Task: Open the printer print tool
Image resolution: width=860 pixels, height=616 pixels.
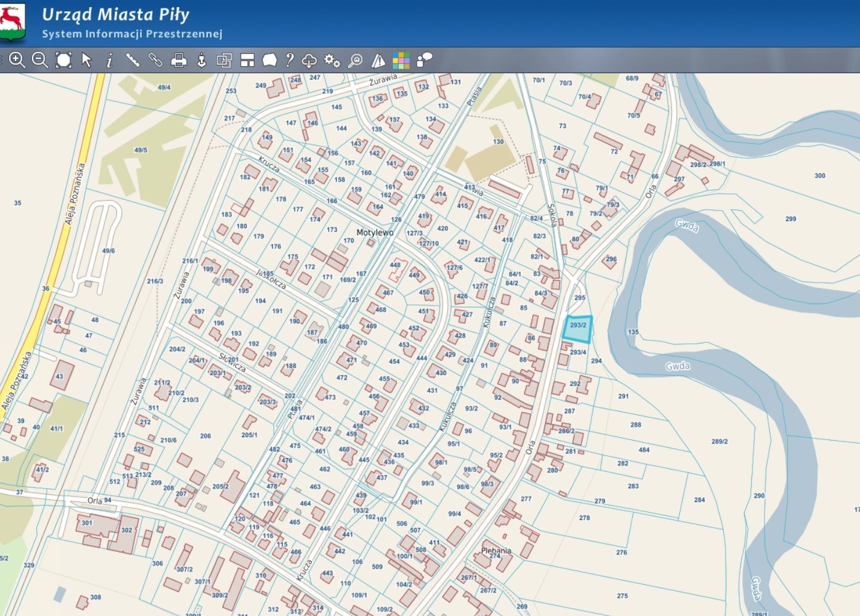Action: click(x=178, y=60)
